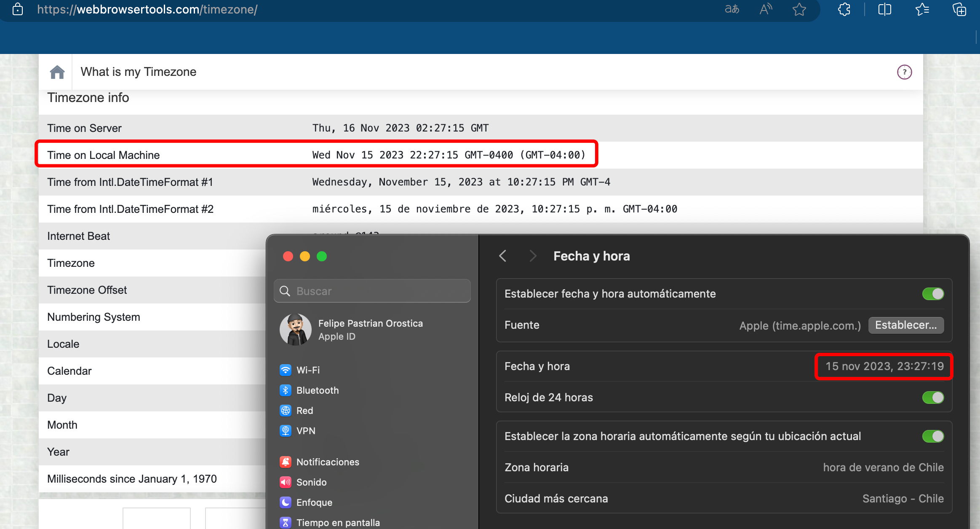Image resolution: width=980 pixels, height=529 pixels.
Task: Click the Establecer... button
Action: click(906, 325)
